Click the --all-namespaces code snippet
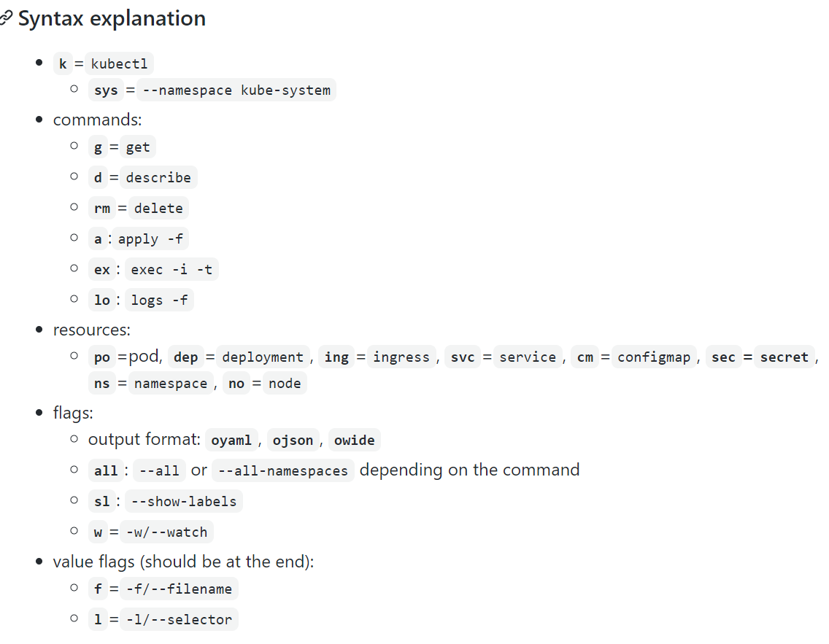The image size is (829, 644). (x=283, y=470)
